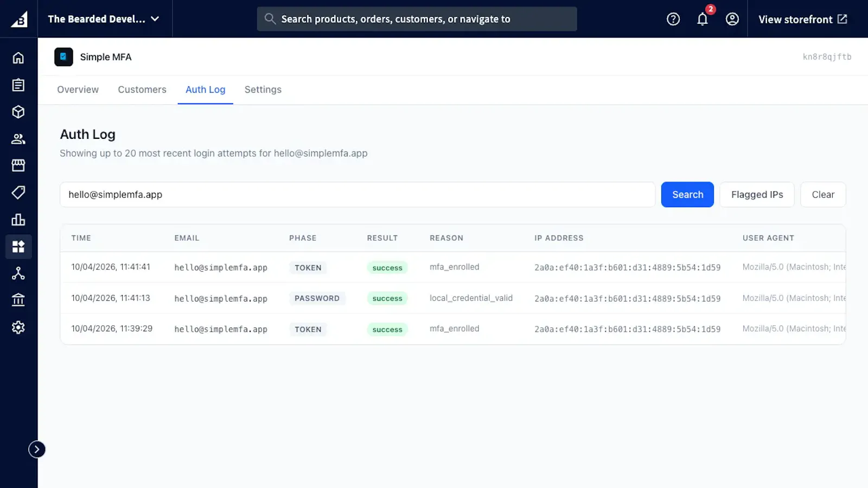Click the TOKEN badge in the 11:41:41 row

308,268
